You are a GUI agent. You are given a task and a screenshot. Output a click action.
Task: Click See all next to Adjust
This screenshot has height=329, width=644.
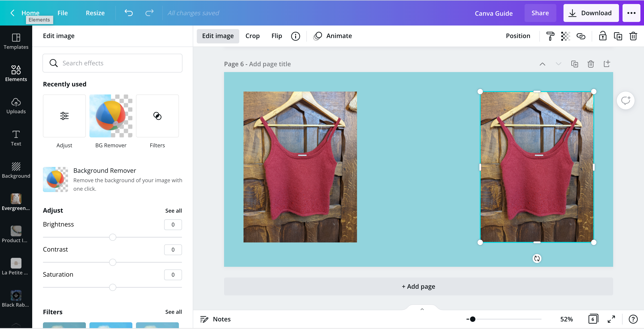173,211
